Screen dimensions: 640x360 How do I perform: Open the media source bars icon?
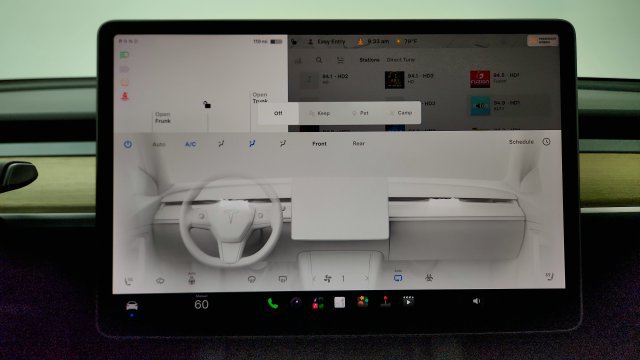click(298, 60)
